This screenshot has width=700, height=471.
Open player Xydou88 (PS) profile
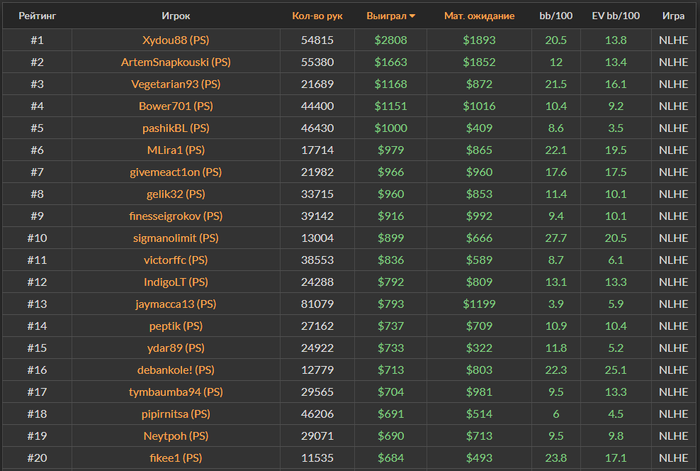point(176,40)
